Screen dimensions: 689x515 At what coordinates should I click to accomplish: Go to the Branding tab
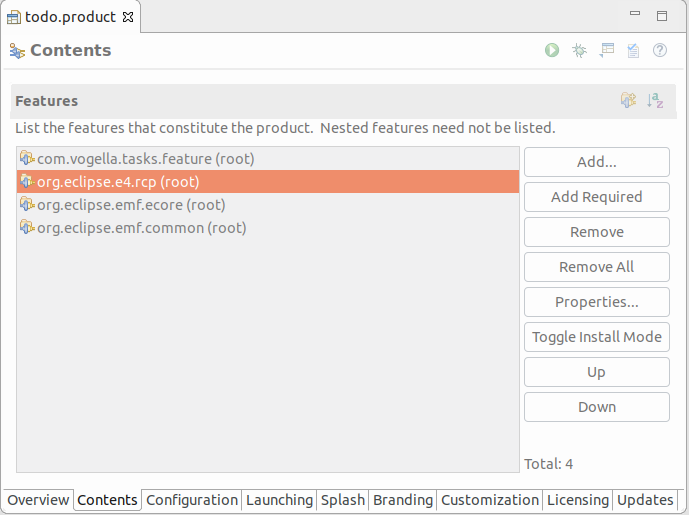pos(403,500)
